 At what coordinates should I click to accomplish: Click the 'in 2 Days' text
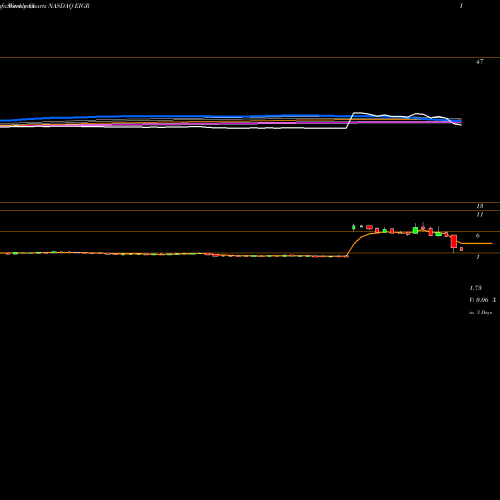[480, 313]
